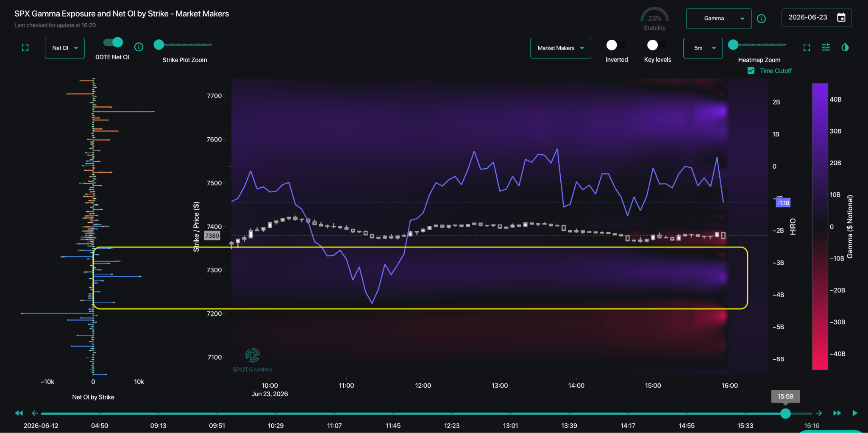Click the 04:50 timeline tick label
The width and height of the screenshot is (868, 433).
click(x=100, y=425)
